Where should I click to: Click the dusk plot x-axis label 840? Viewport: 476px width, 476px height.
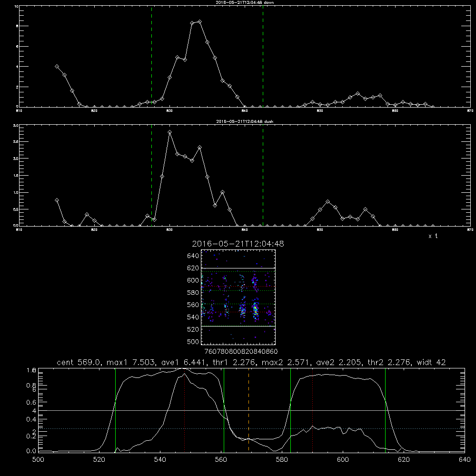245,230
